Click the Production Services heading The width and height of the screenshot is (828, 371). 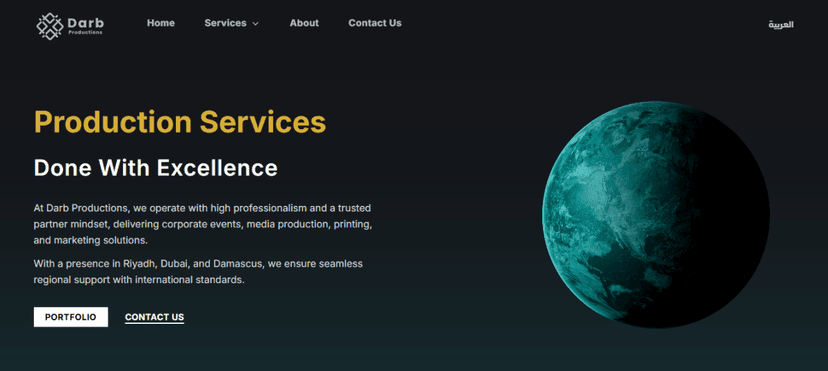click(x=180, y=122)
